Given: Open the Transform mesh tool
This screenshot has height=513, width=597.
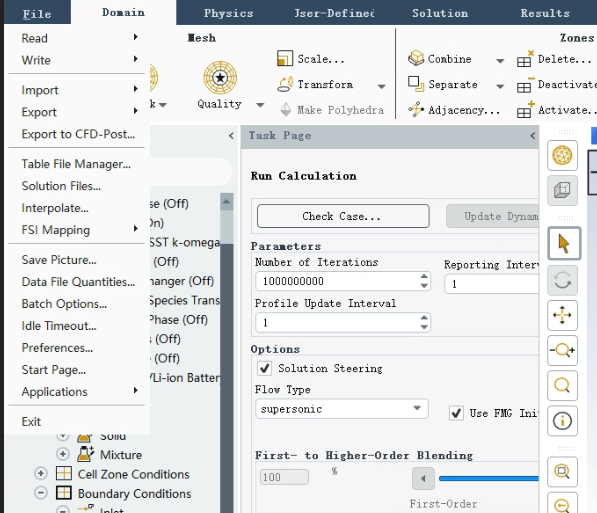Looking at the screenshot, I should tap(285, 84).
